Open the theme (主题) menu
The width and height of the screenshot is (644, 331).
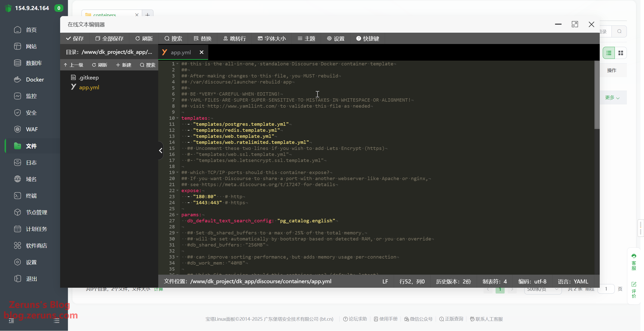[x=306, y=38]
